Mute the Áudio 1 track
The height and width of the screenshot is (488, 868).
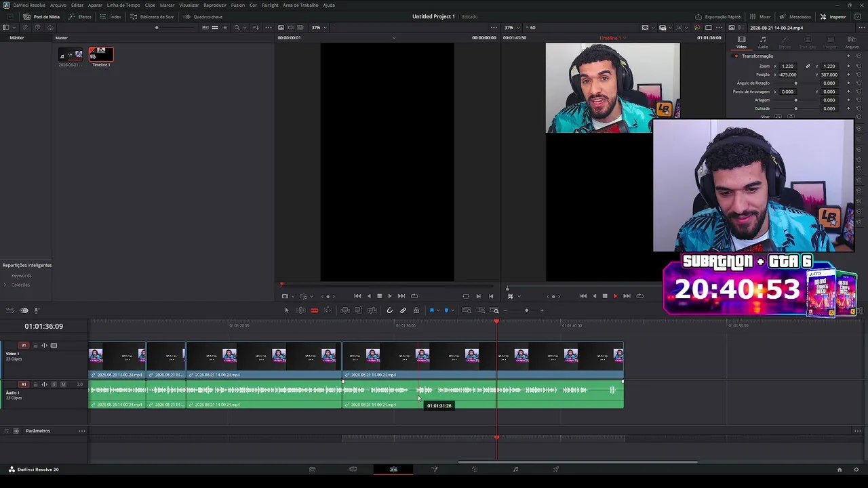click(x=63, y=384)
